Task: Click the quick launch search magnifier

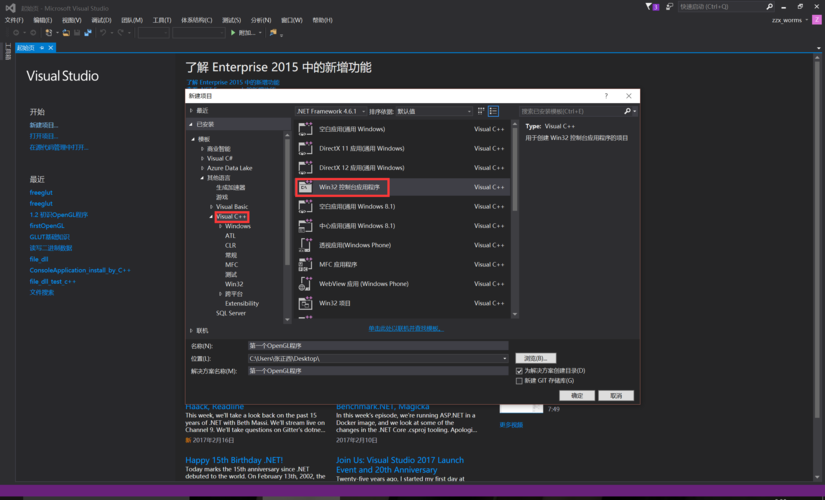Action: click(770, 7)
